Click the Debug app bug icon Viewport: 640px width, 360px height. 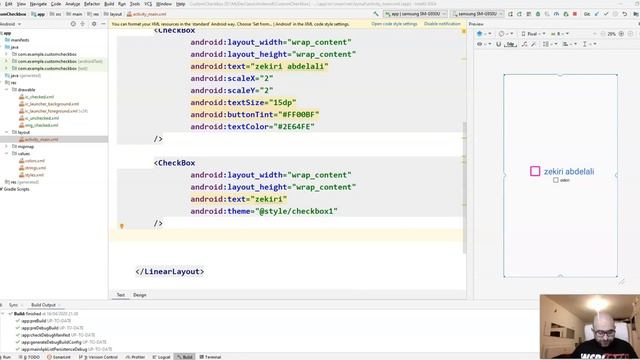pos(538,14)
